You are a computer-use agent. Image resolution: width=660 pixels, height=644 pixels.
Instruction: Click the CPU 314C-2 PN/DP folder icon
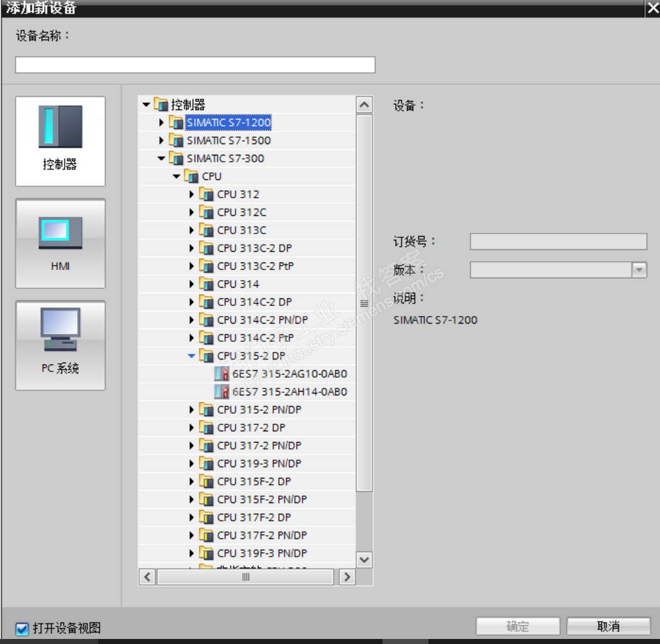click(206, 320)
